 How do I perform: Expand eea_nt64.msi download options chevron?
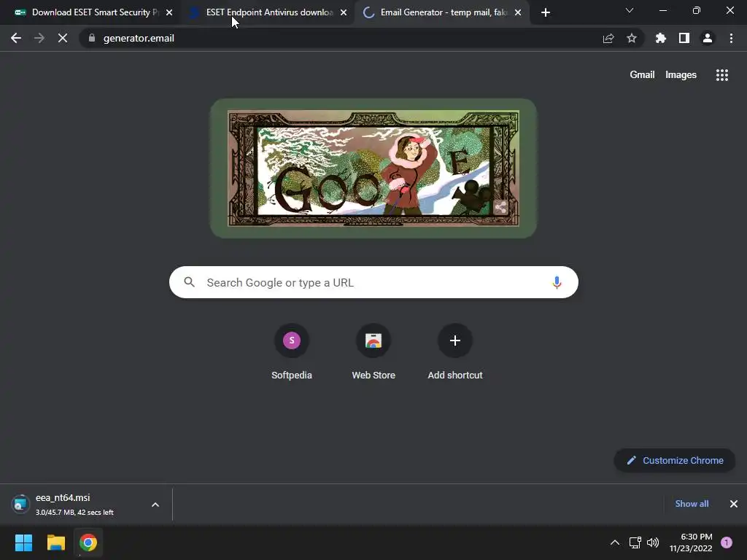pos(155,505)
